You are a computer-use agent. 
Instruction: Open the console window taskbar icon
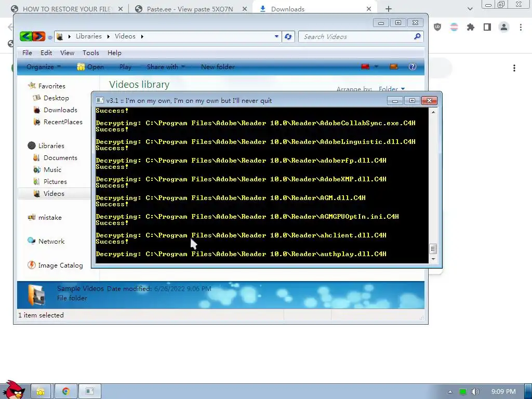coord(90,391)
